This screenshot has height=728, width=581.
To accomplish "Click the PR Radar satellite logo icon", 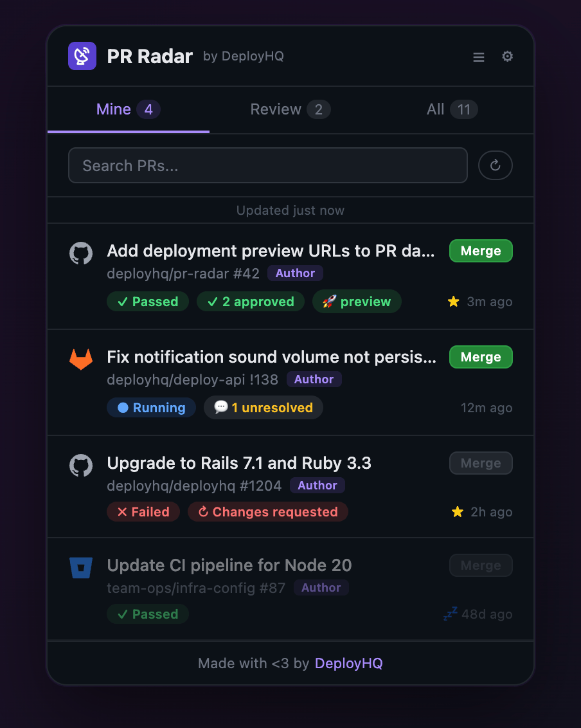I will [x=82, y=56].
